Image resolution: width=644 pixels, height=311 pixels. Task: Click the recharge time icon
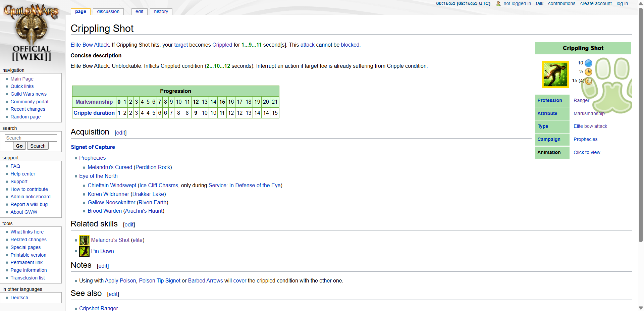coord(588,81)
